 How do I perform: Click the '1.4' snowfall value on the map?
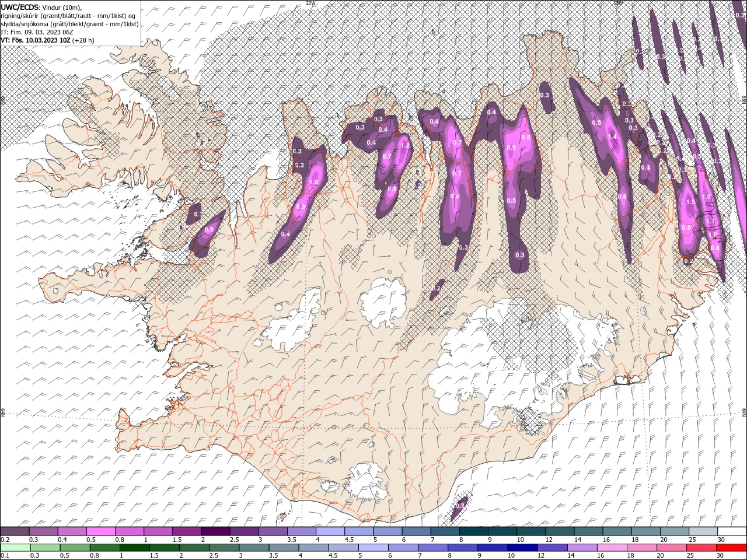(x=612, y=136)
